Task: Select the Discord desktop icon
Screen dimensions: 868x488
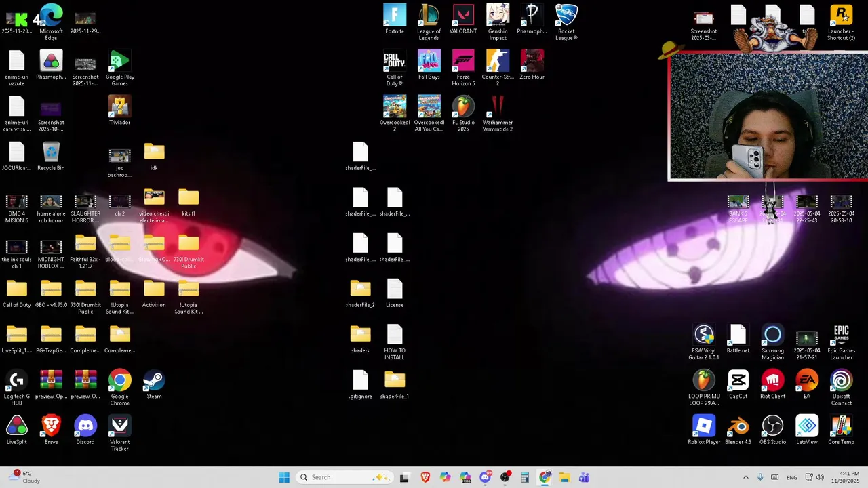Action: tap(85, 430)
